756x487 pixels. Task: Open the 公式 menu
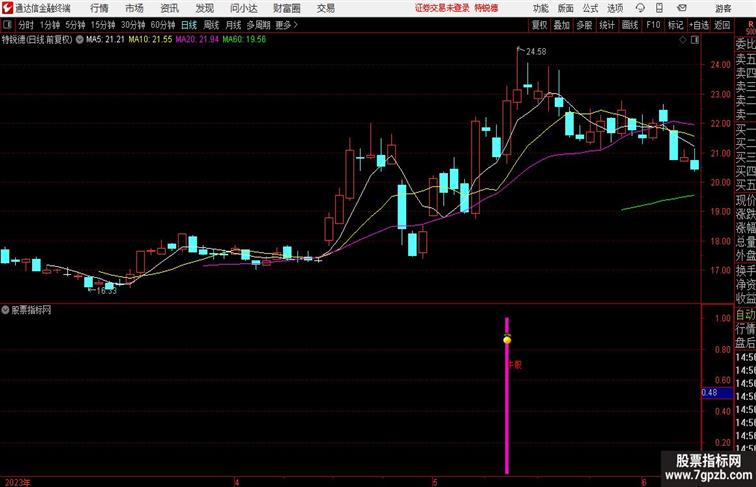(x=590, y=8)
